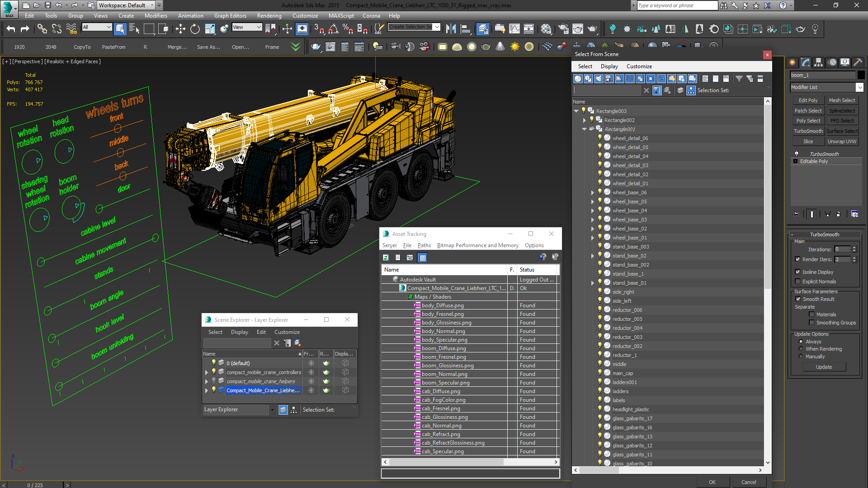Open the Workspace: Default dropdown

126,5
